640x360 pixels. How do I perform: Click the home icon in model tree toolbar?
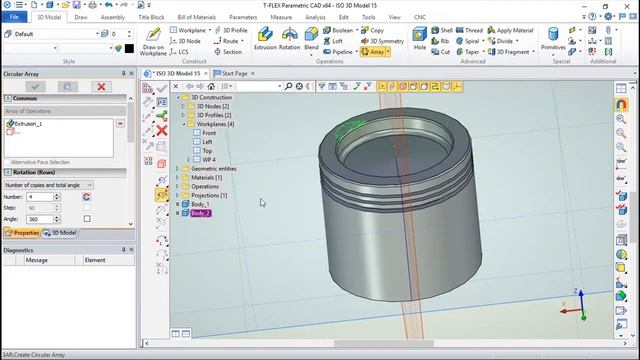(x=211, y=86)
